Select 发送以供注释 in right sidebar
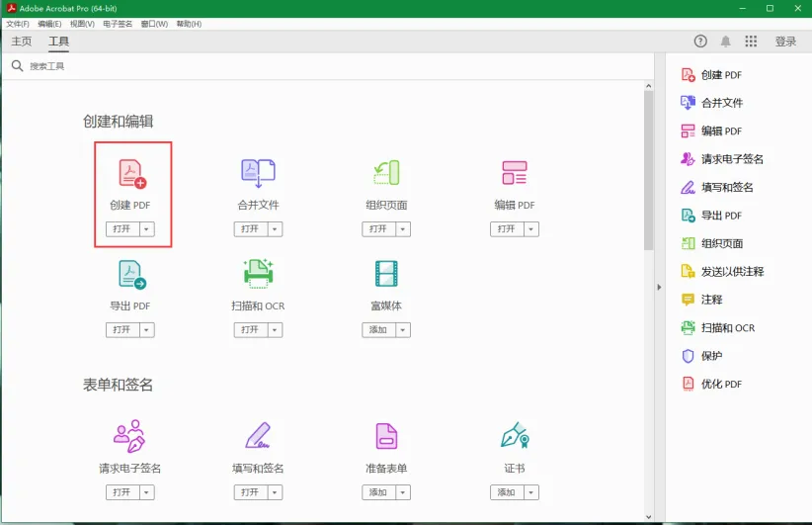812x525 pixels. (x=722, y=271)
